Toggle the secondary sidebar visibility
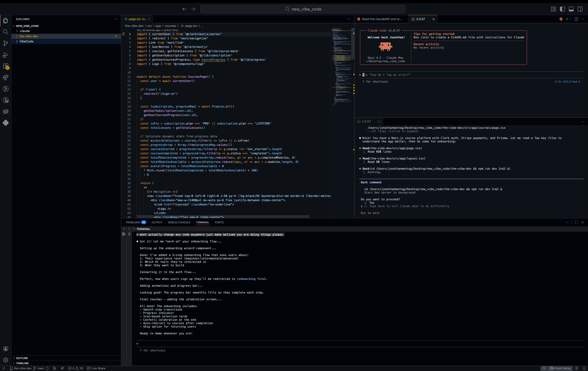 [x=580, y=9]
